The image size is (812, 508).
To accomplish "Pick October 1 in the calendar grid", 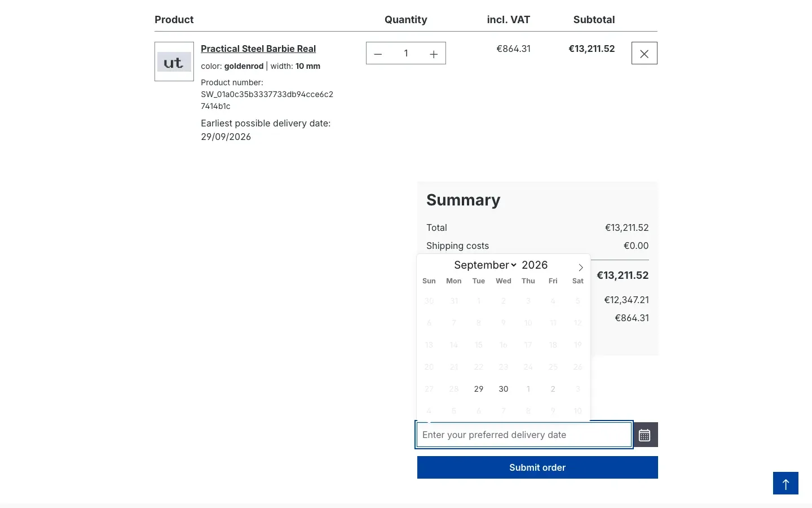I will [528, 389].
